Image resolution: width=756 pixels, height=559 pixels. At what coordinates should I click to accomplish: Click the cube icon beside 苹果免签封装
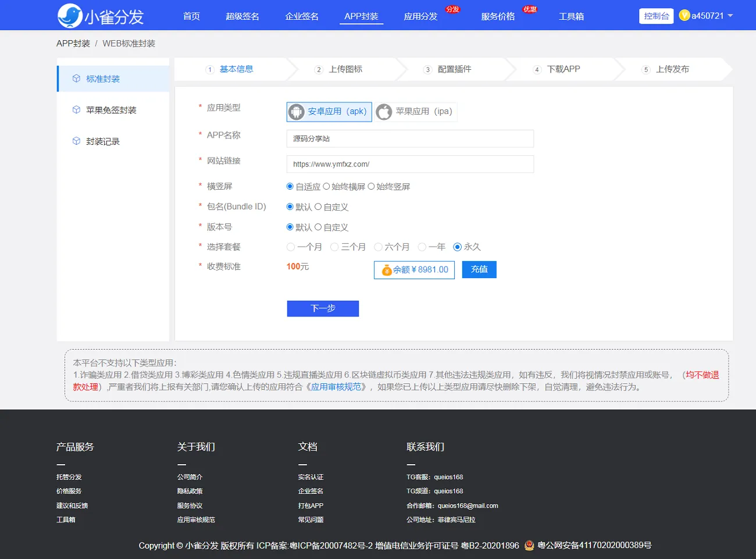point(76,110)
